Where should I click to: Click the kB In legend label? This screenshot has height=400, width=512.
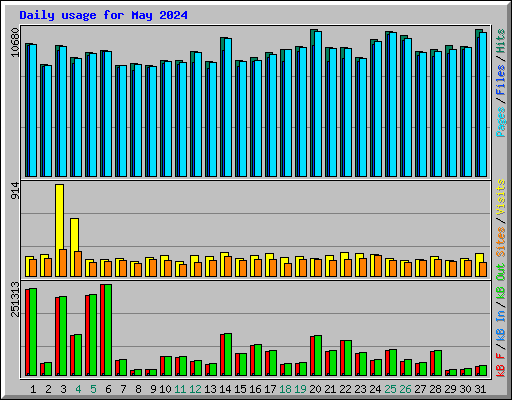501,325
